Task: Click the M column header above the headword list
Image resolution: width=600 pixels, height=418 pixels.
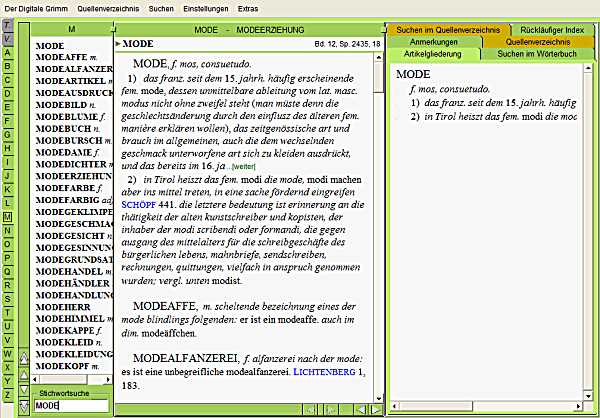Action: point(72,29)
